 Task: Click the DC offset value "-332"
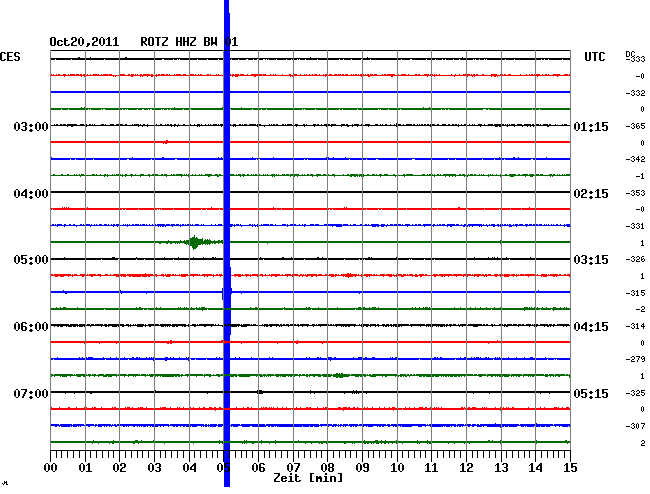(635, 93)
